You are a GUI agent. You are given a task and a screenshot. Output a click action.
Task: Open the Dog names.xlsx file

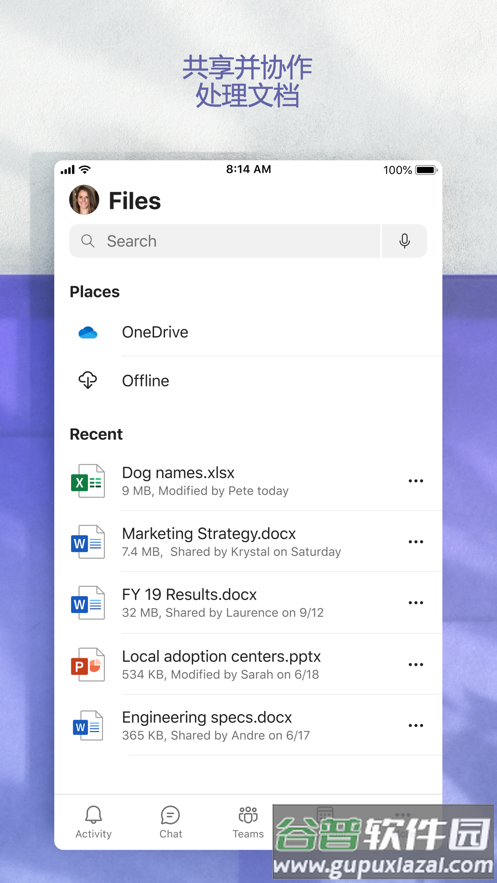248,481
